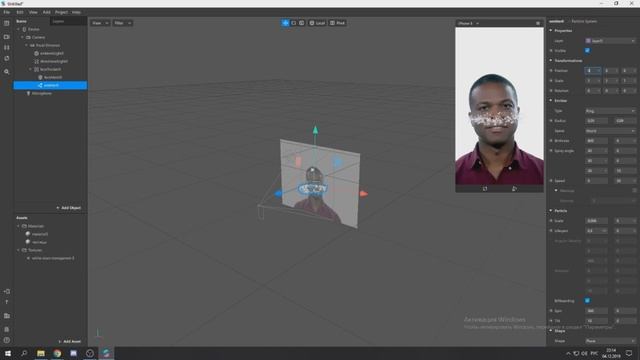Open the emitter Type dropdown showing Ring
The image size is (640, 360).
coord(610,111)
